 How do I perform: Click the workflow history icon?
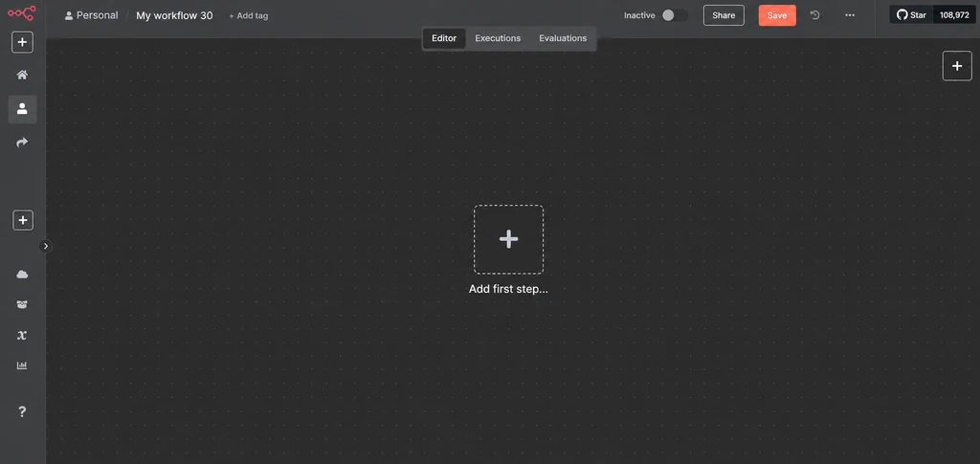coord(815,15)
